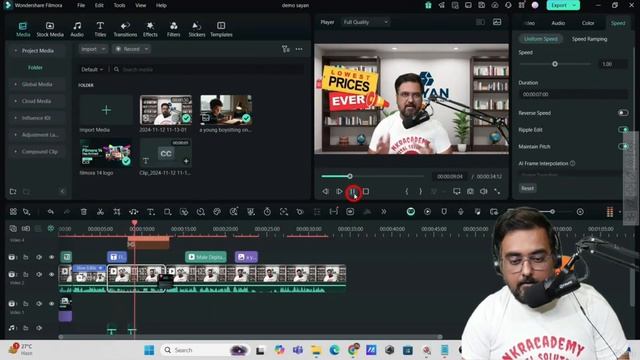Collapse the Project Media section
Image resolution: width=640 pixels, height=360 pixels.
click(16, 51)
